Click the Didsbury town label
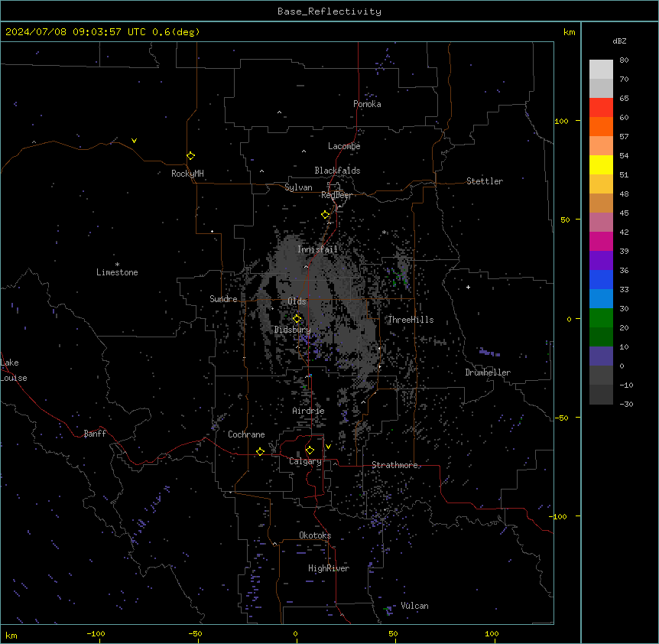This screenshot has height=644, width=659. click(292, 330)
